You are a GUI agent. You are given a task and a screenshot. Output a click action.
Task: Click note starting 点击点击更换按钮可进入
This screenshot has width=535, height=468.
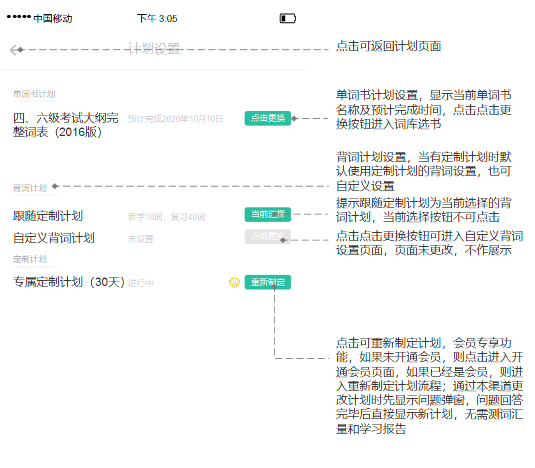click(429, 243)
